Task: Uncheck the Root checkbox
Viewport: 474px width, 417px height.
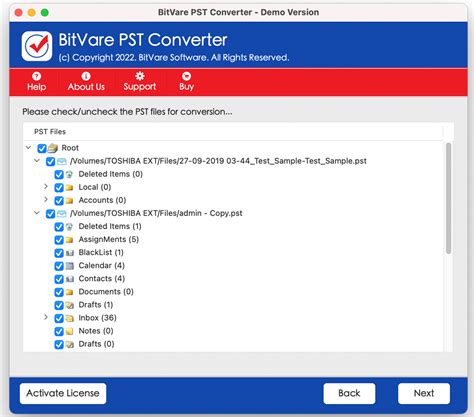Action: click(42, 148)
